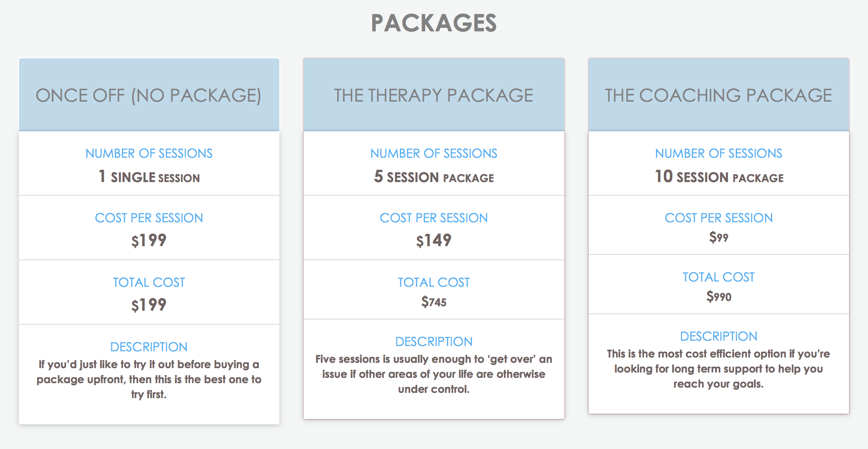Click '5 Session Package' text
Image resolution: width=868 pixels, height=449 pixels.
tap(434, 177)
